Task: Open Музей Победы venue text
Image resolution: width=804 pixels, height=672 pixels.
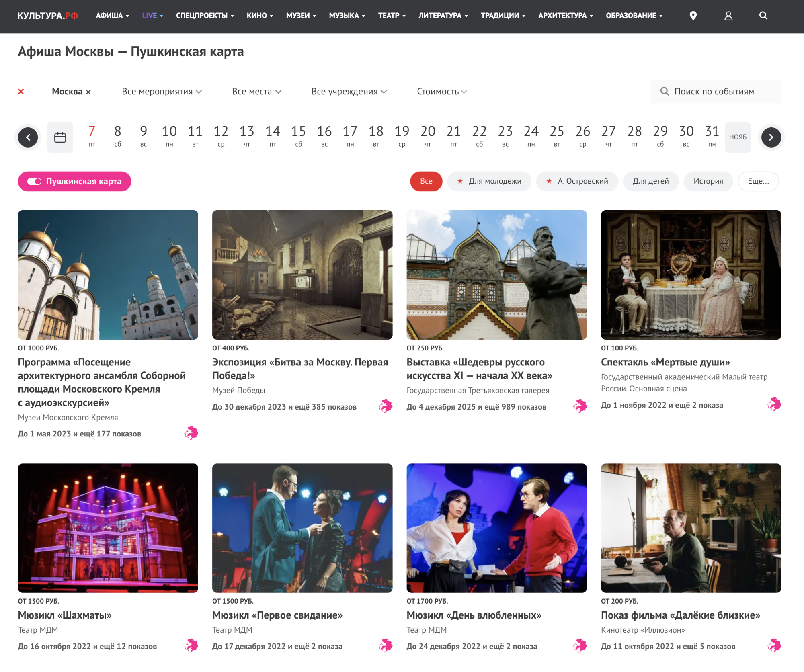Action: (x=239, y=390)
